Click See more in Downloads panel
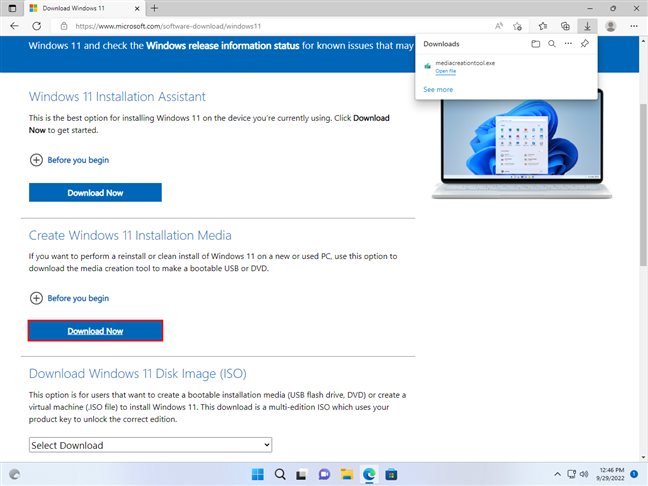This screenshot has width=648, height=486. pos(438,89)
